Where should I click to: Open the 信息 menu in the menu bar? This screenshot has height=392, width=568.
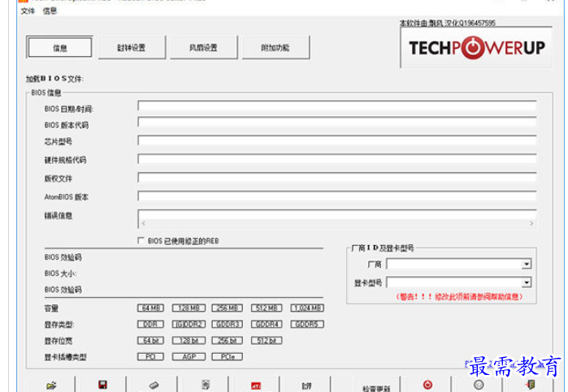click(50, 11)
